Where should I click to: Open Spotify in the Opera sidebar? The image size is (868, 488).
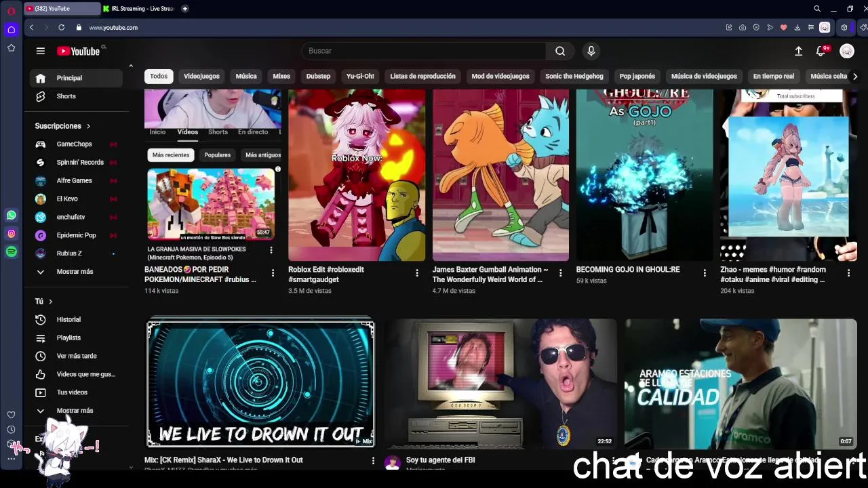click(x=11, y=252)
